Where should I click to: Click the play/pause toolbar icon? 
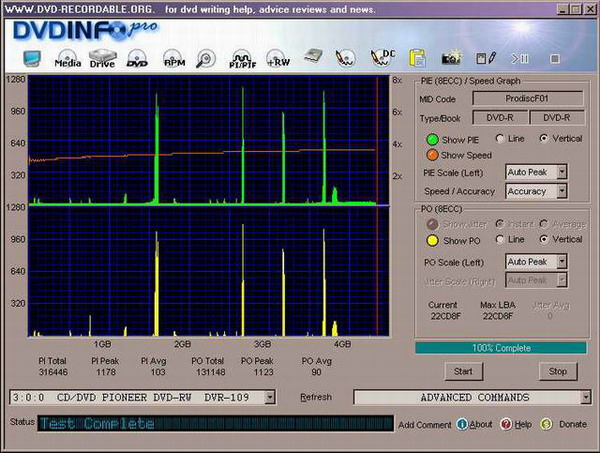pos(520,59)
